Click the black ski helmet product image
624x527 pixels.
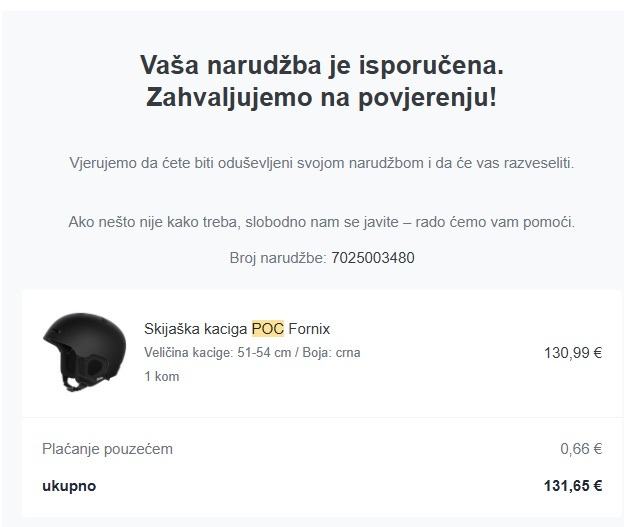tap(71, 351)
